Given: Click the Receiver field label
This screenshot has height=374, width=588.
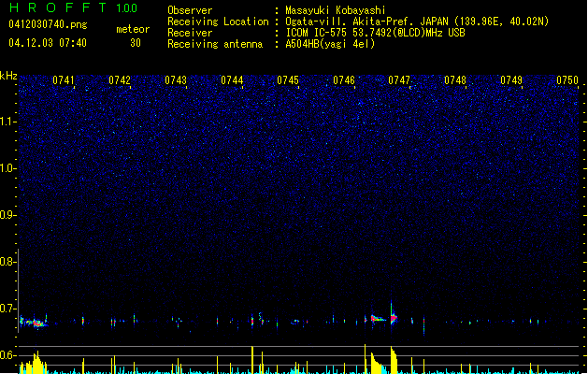Looking at the screenshot, I should (190, 33).
